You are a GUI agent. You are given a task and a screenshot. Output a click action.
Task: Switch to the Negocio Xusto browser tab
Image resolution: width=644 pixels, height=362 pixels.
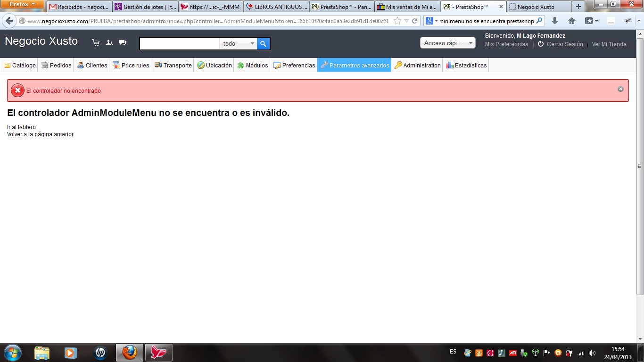click(538, 7)
